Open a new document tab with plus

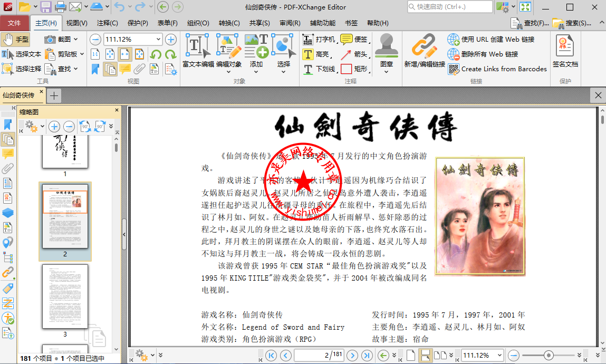pyautogui.click(x=54, y=96)
